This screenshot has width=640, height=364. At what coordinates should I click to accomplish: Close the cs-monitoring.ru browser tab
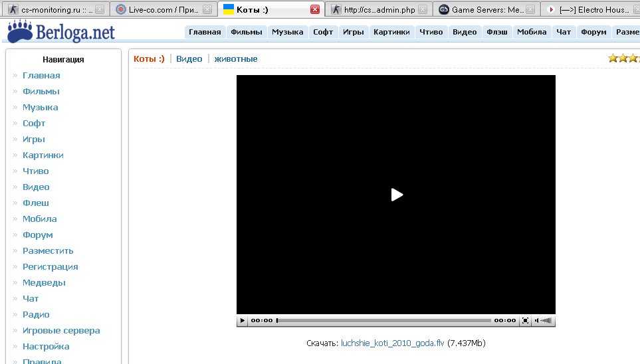pos(100,9)
